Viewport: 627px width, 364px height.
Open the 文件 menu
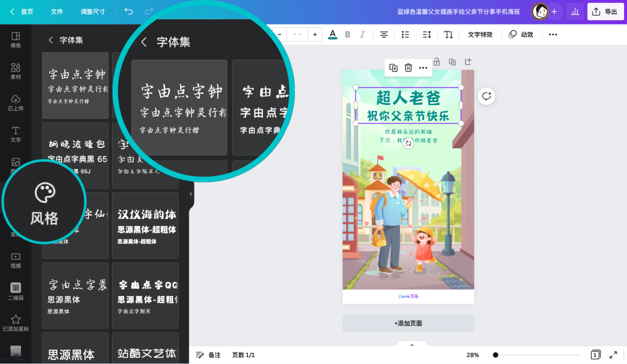click(x=57, y=12)
